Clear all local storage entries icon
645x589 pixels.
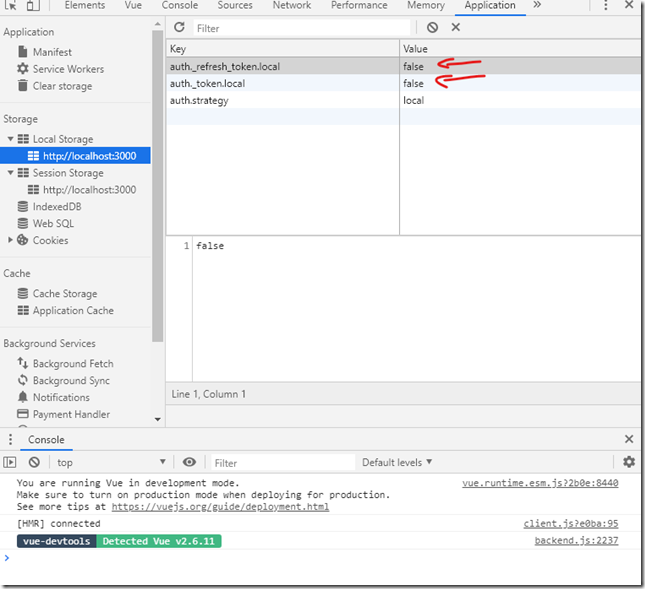(x=432, y=28)
